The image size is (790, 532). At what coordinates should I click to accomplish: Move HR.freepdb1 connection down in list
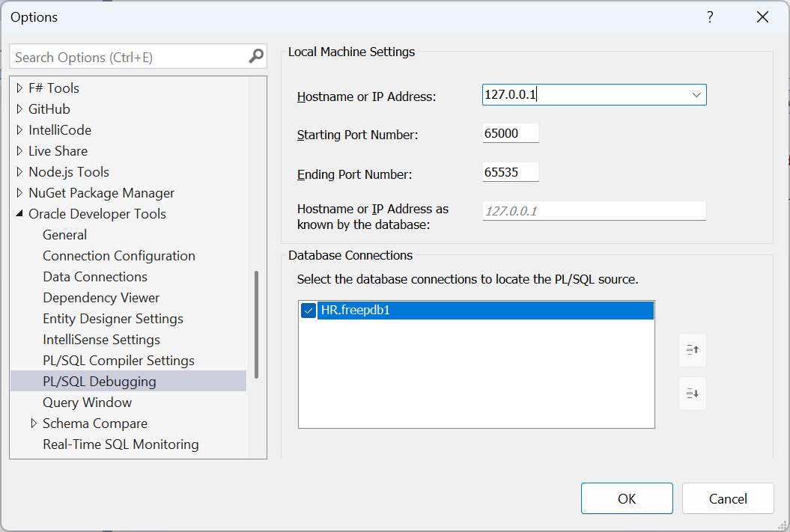coord(692,393)
